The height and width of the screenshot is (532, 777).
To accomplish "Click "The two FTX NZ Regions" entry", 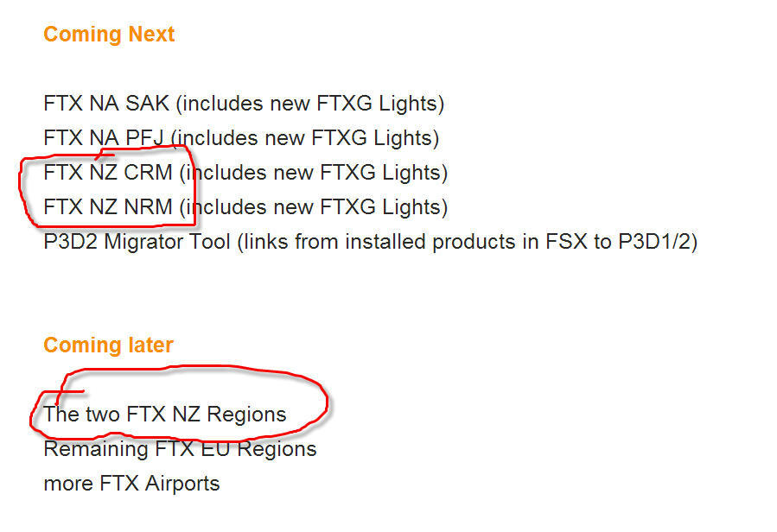I will [x=164, y=415].
